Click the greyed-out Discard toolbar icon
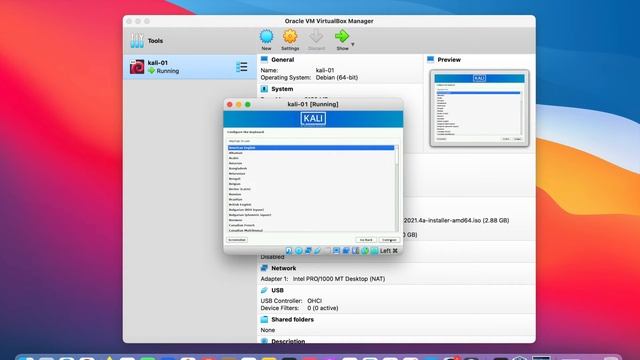 point(316,37)
